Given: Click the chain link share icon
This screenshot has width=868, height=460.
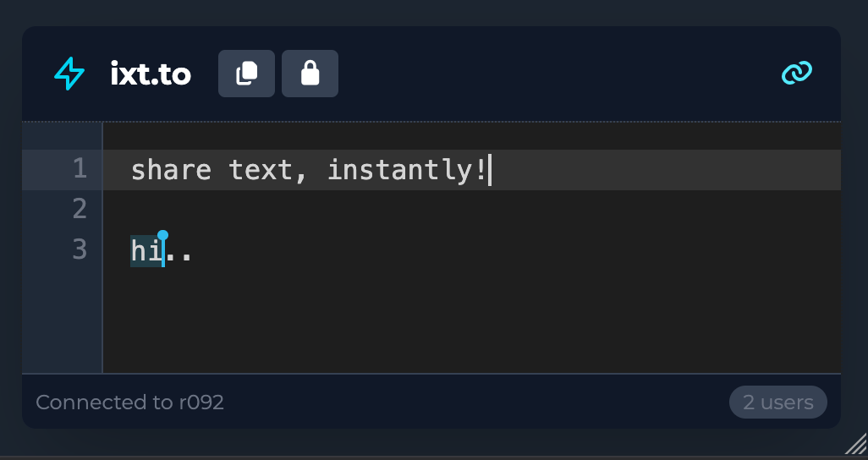Looking at the screenshot, I should 796,74.
